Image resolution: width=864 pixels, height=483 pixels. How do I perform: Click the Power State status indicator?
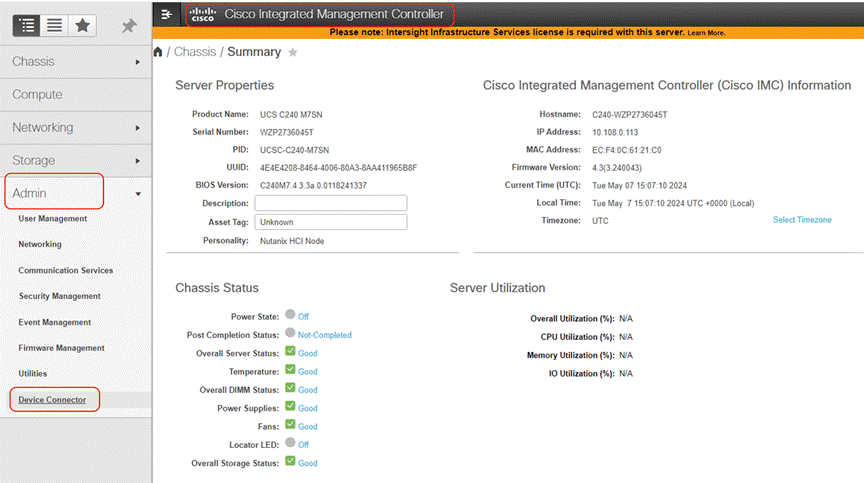290,314
